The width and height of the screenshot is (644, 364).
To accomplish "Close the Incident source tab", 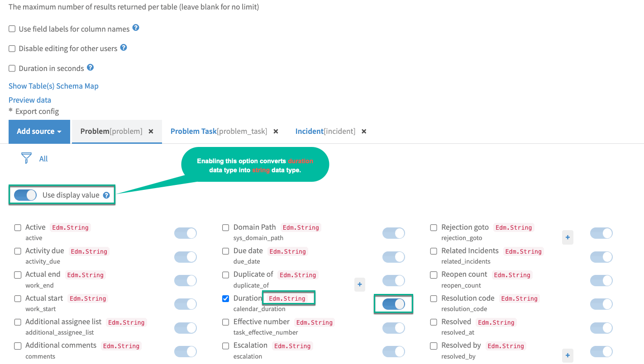I will (364, 131).
